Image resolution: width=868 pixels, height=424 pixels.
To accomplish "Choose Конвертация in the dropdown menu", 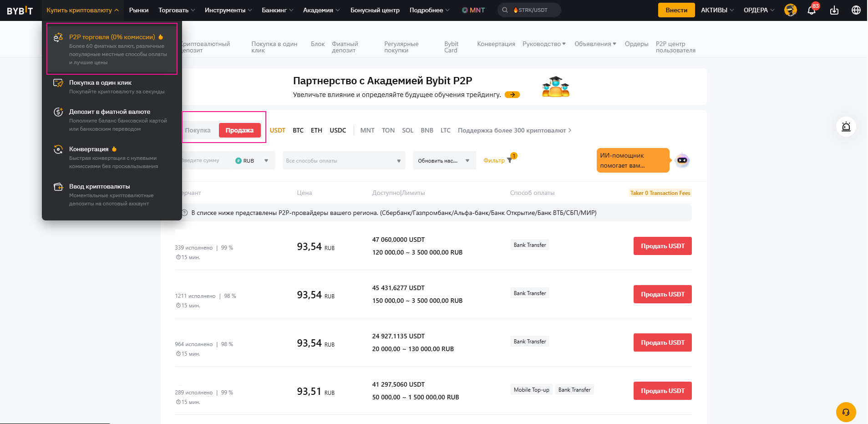I will click(x=89, y=149).
